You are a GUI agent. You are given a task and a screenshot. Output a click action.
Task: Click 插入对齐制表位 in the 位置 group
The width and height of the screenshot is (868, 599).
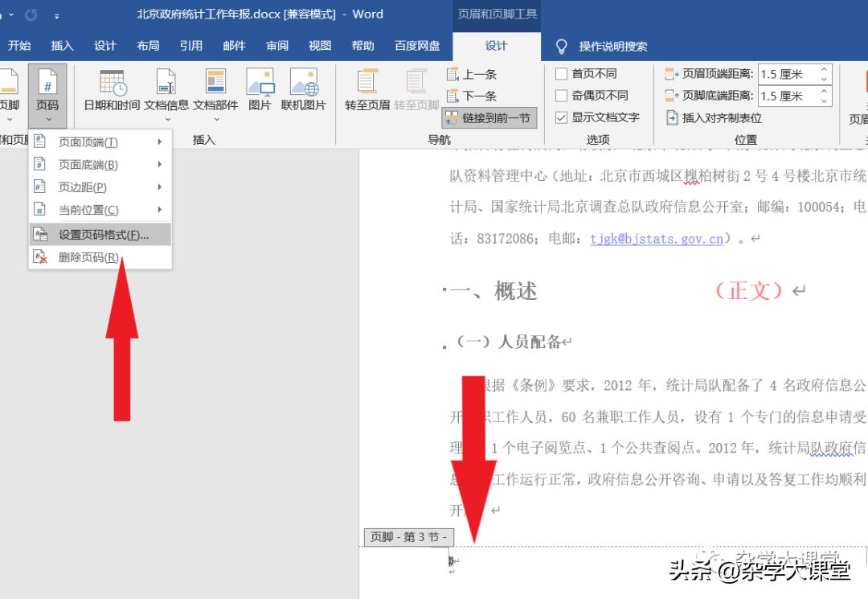(x=723, y=117)
